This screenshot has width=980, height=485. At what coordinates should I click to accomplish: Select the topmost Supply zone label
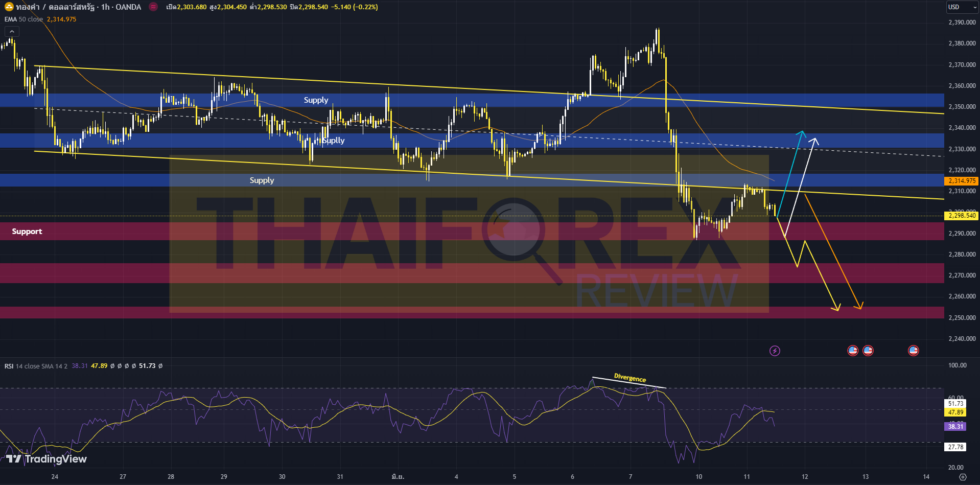(316, 100)
